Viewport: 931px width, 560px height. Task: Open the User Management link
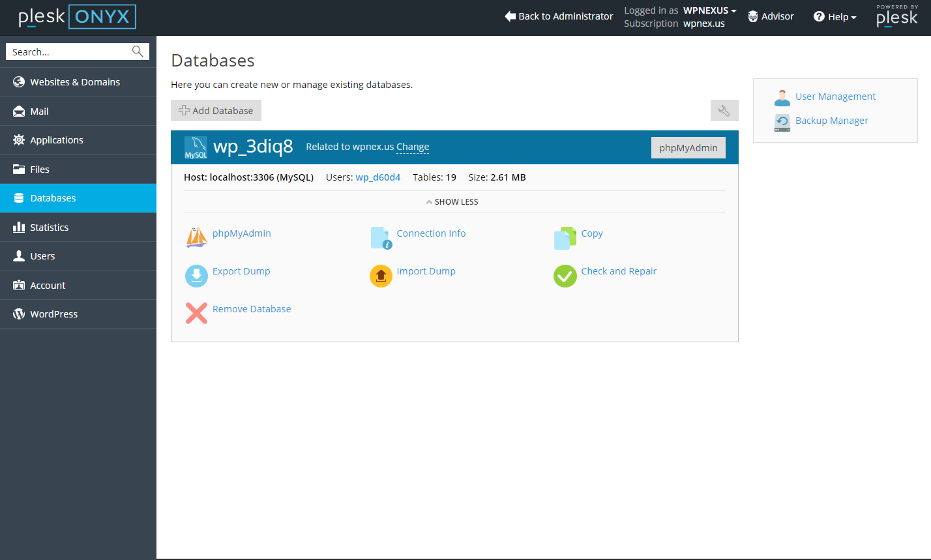835,96
